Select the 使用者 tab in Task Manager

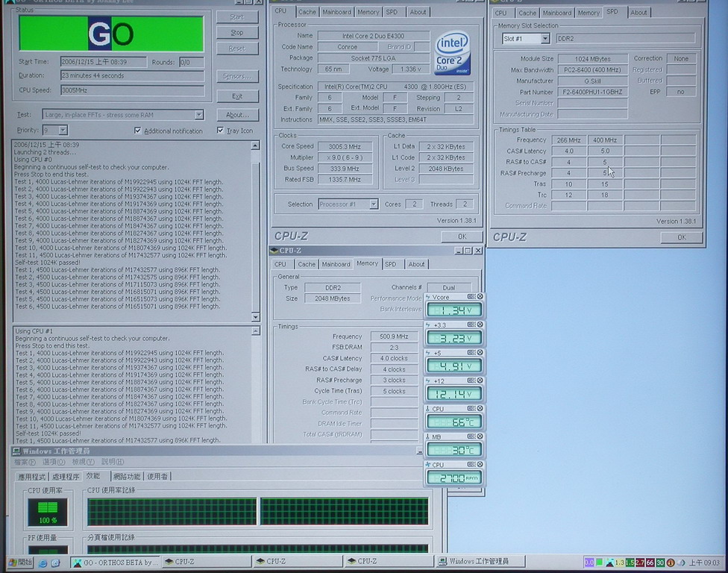coord(158,477)
